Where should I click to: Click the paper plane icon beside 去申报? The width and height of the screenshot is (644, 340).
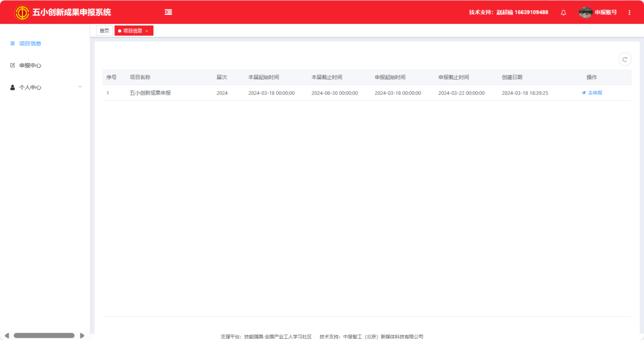pos(584,93)
